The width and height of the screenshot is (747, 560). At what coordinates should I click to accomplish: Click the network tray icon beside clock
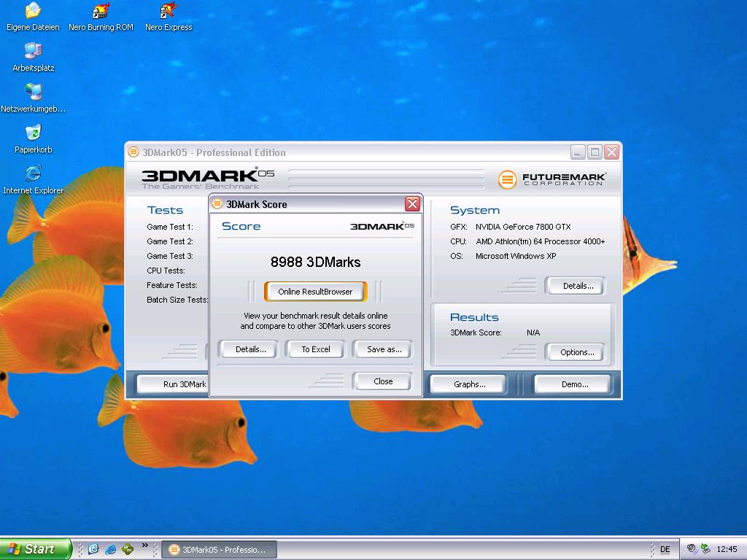705,549
